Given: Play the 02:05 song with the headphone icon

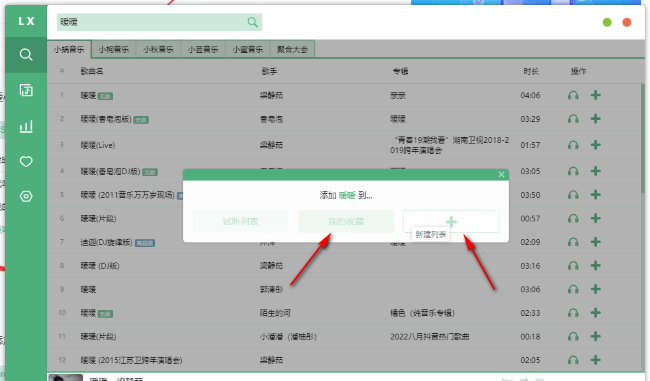Looking at the screenshot, I should pos(573,360).
